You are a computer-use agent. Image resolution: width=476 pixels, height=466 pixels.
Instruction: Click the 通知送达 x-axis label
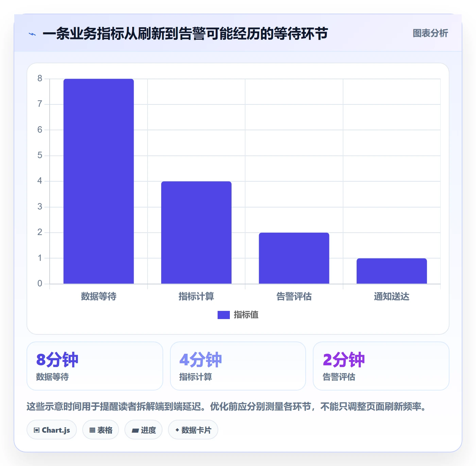tap(392, 297)
